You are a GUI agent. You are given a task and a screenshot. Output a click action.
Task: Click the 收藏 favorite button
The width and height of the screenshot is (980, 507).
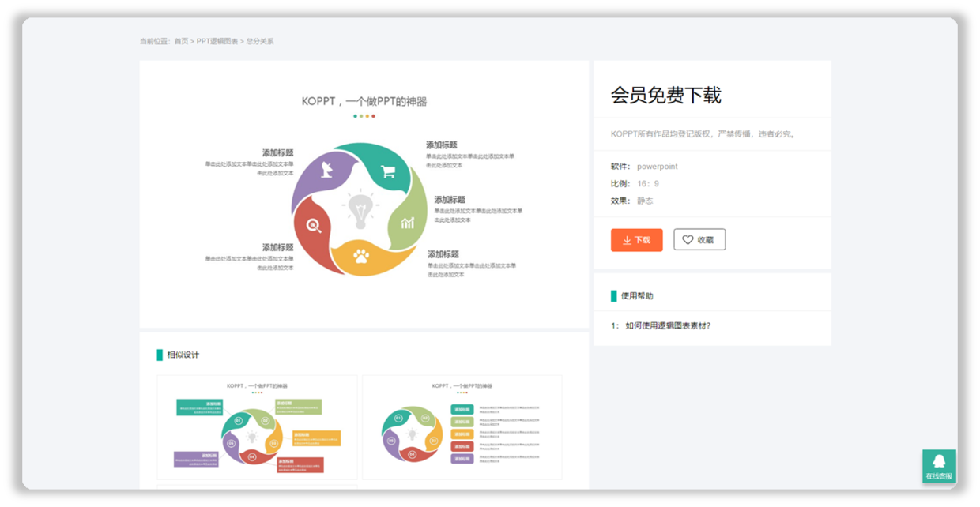[699, 240]
